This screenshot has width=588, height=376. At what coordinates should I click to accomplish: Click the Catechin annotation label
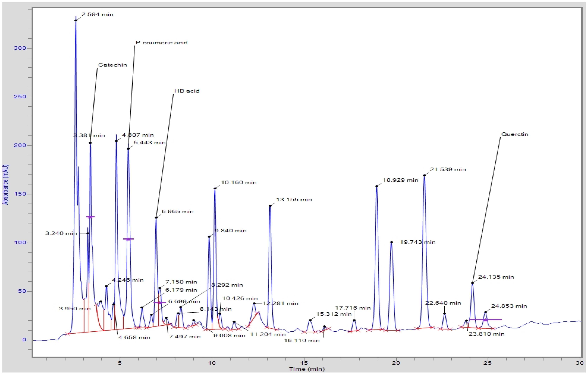(113, 65)
